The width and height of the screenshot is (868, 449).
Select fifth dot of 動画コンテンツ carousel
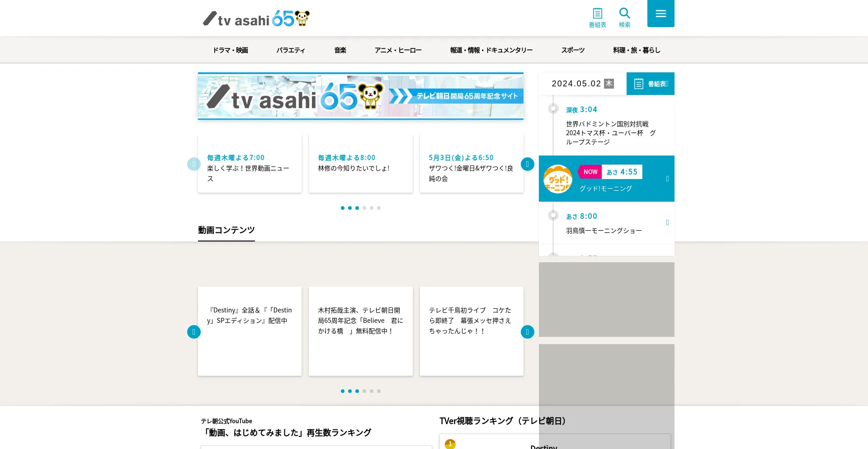(x=372, y=391)
